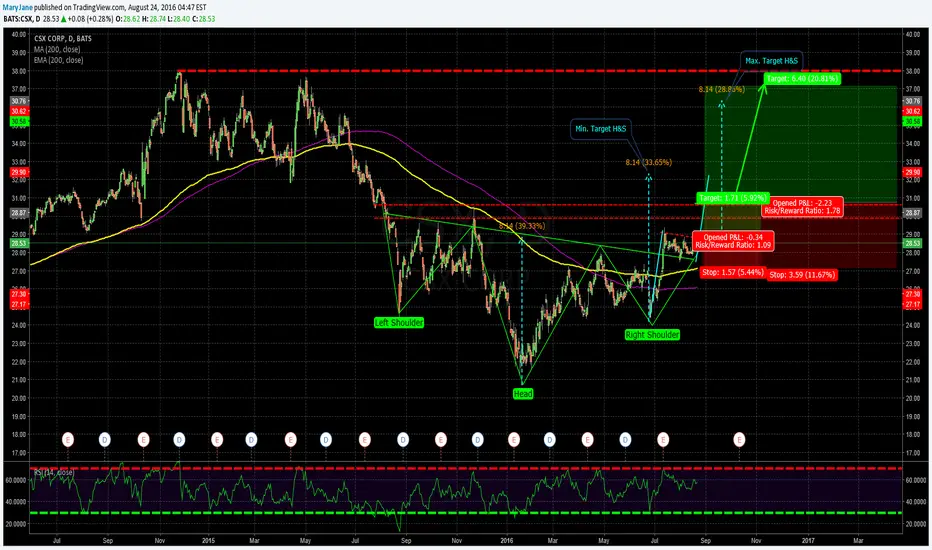932x550 pixels.
Task: Click the 2015 label on the time axis
Action: tap(208, 540)
